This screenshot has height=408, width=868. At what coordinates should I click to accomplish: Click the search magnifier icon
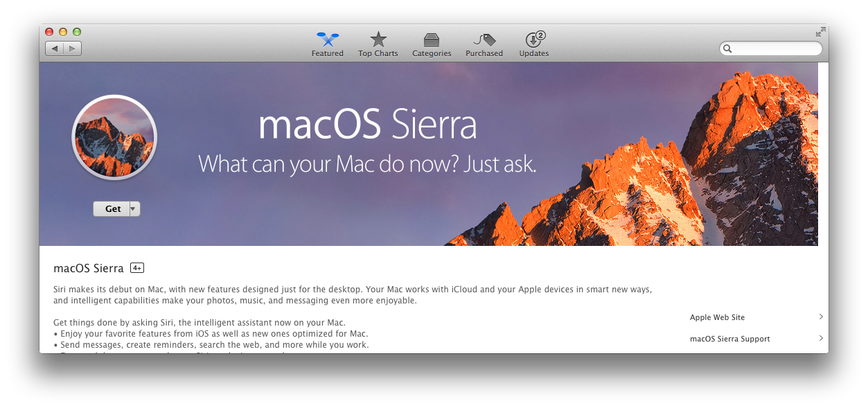(x=727, y=49)
